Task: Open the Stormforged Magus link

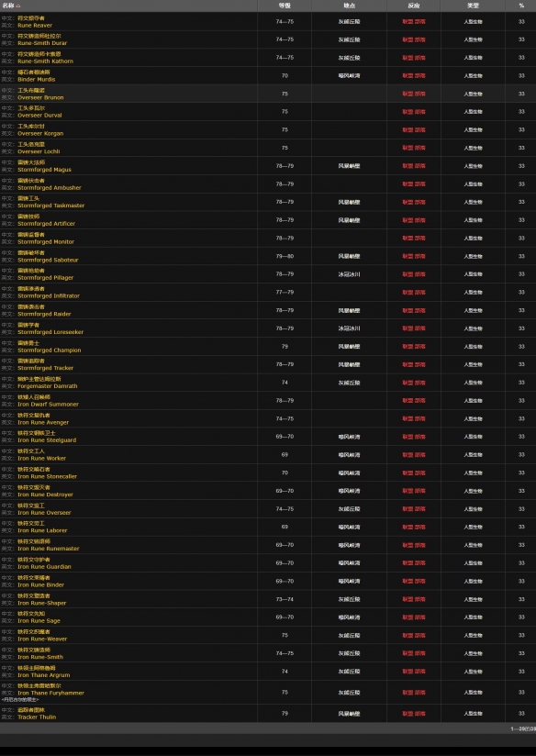Action: click(x=44, y=170)
